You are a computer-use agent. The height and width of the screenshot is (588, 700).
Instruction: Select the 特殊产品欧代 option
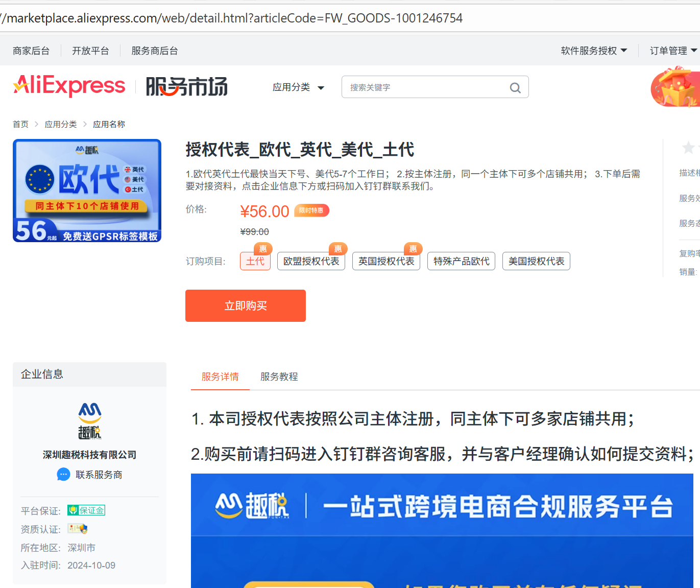[462, 261]
